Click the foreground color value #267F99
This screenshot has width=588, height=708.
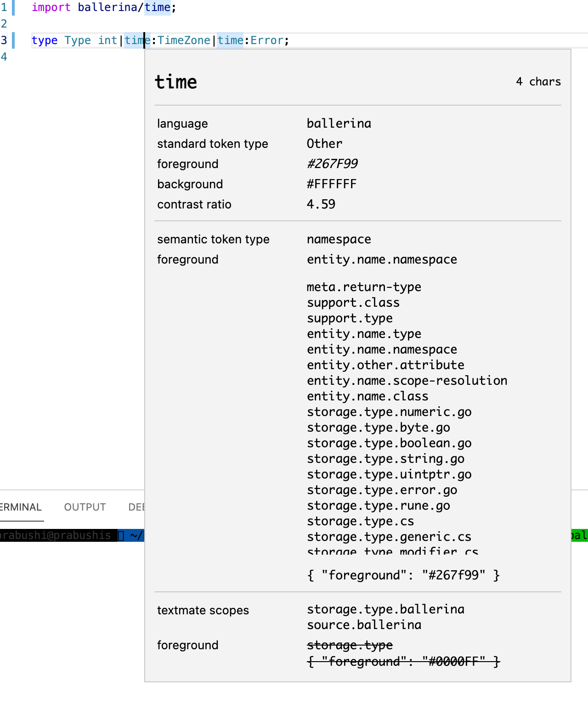pos(333,163)
